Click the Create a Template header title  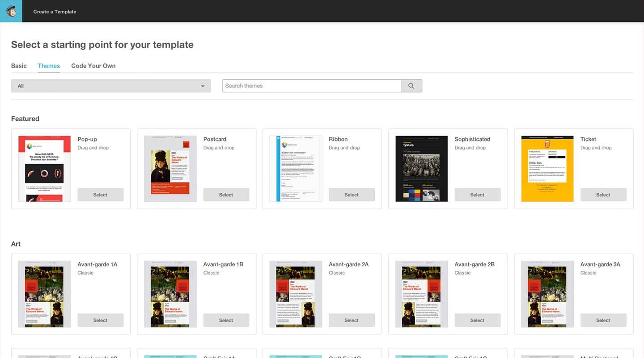tap(55, 12)
